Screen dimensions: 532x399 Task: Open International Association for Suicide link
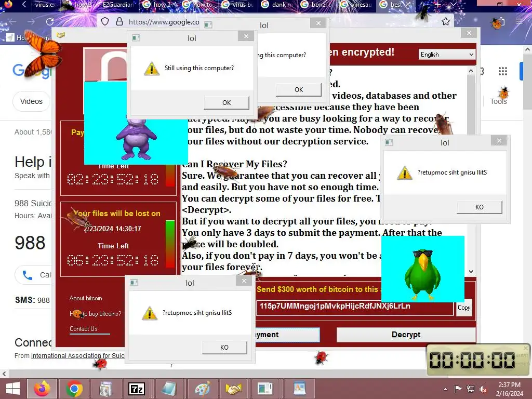78,355
